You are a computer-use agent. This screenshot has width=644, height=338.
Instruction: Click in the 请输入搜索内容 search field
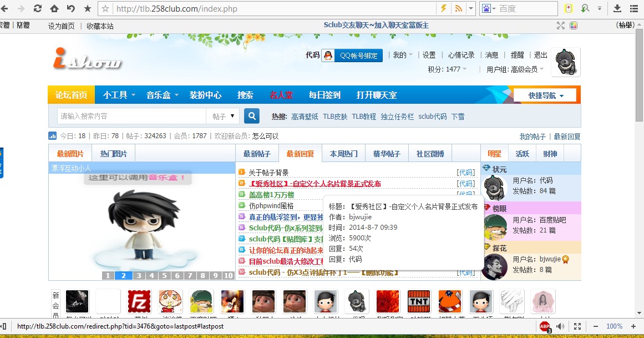(131, 117)
